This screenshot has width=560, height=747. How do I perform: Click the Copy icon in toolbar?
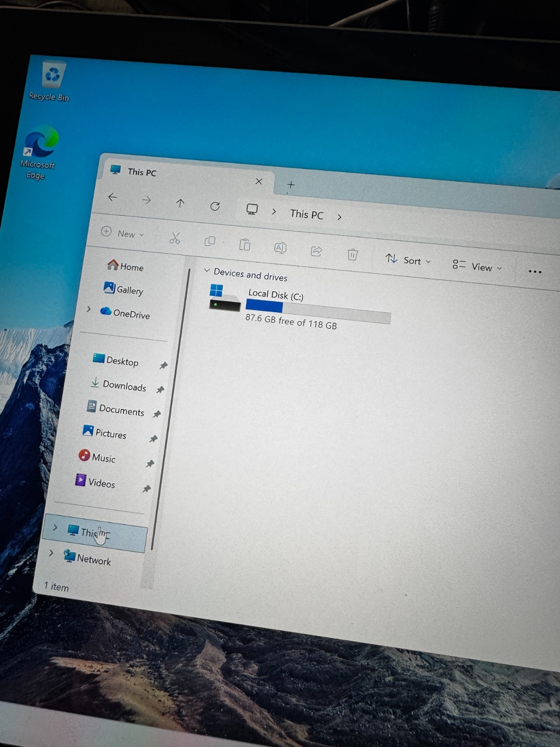click(210, 241)
